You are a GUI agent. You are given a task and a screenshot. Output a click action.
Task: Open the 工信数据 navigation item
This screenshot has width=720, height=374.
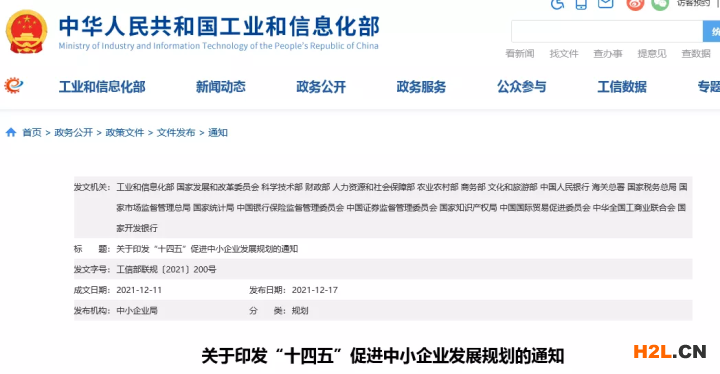(622, 86)
